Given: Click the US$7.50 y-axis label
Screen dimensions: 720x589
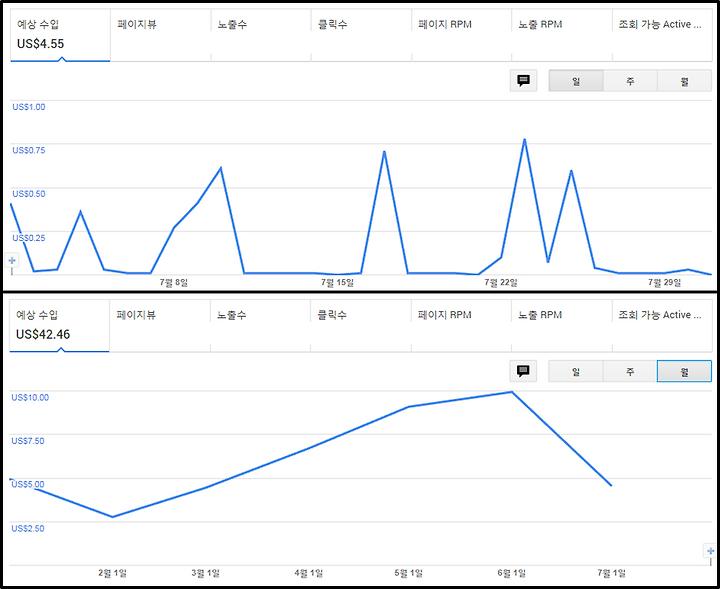Looking at the screenshot, I should [28, 441].
